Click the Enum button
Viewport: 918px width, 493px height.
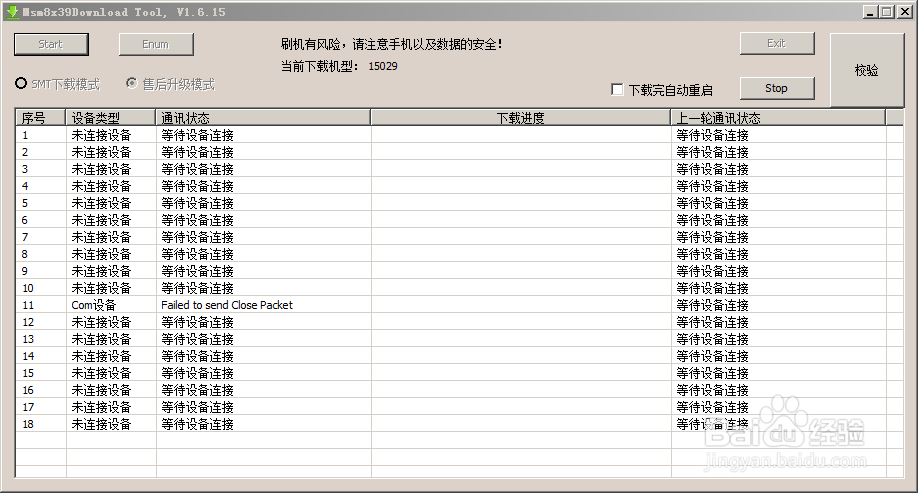tap(156, 44)
